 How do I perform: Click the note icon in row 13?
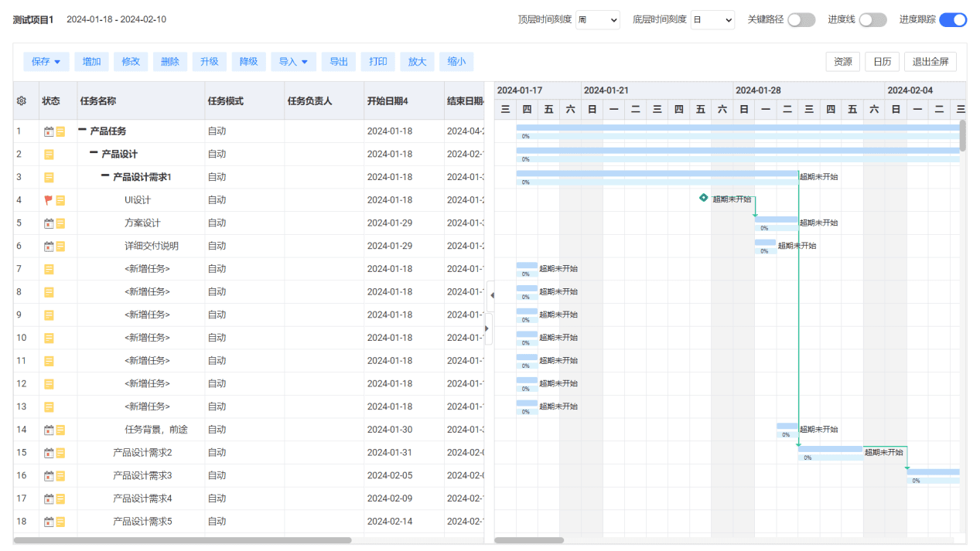point(49,406)
